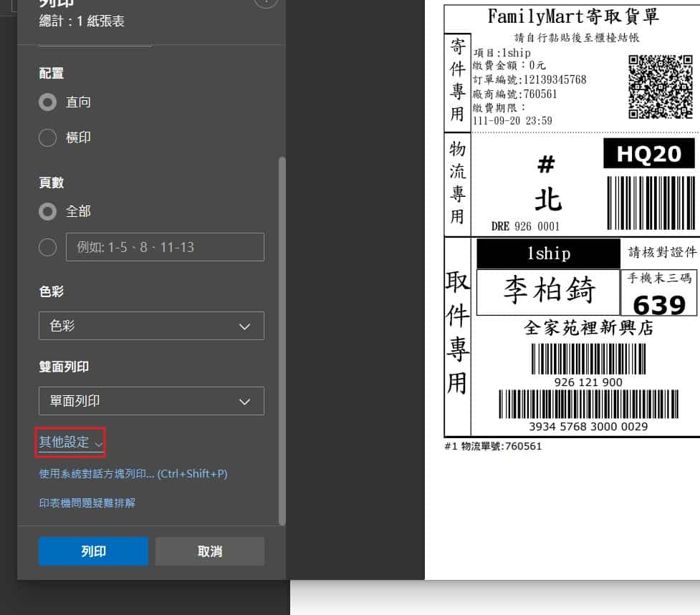The width and height of the screenshot is (700, 615).
Task: Click the HQ20 black label in preview
Action: 648,154
